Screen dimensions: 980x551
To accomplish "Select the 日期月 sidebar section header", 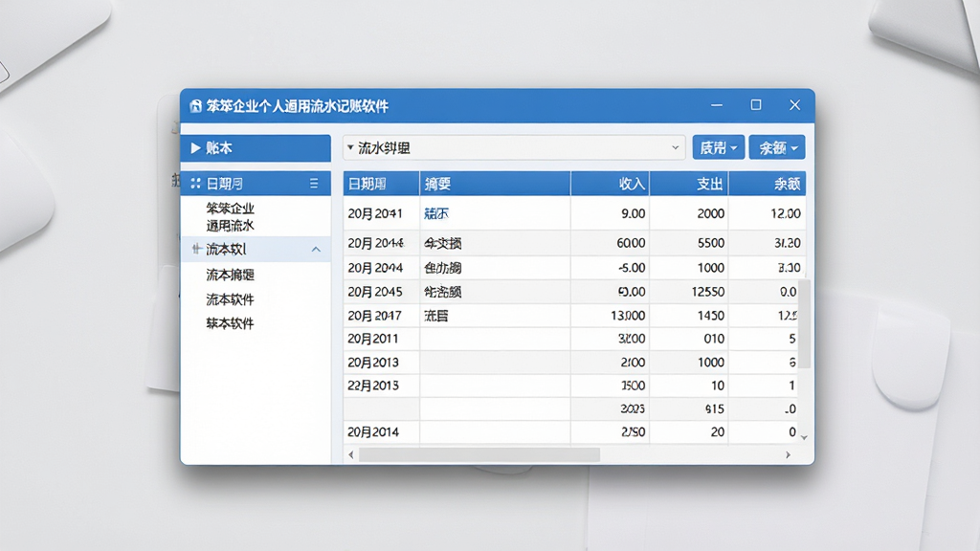I will [x=256, y=183].
